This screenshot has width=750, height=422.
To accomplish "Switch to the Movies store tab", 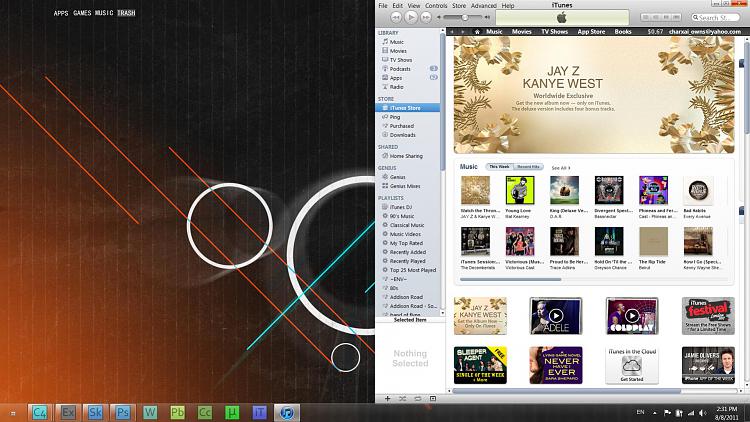I will tap(521, 32).
